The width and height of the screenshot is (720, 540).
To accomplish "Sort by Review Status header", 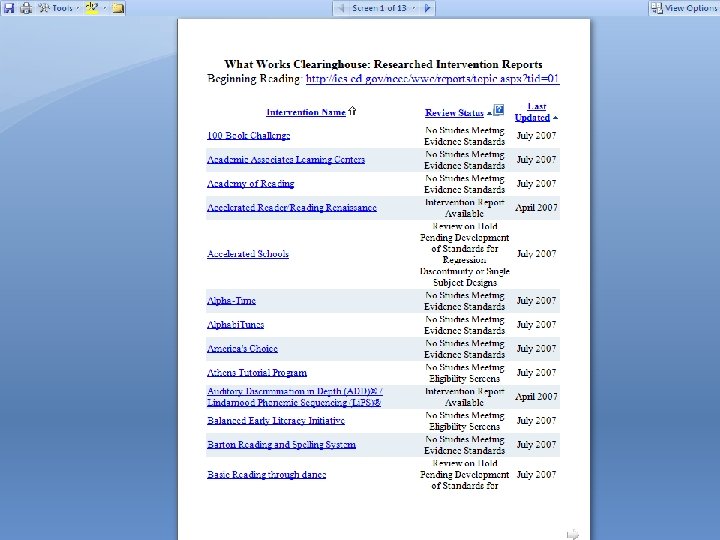I will (454, 112).
